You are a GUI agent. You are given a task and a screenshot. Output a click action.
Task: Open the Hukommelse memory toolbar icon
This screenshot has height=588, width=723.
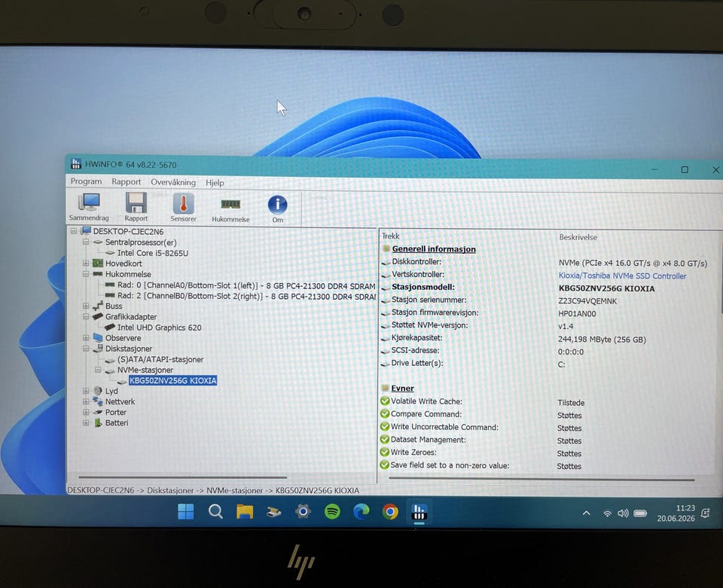(x=230, y=209)
